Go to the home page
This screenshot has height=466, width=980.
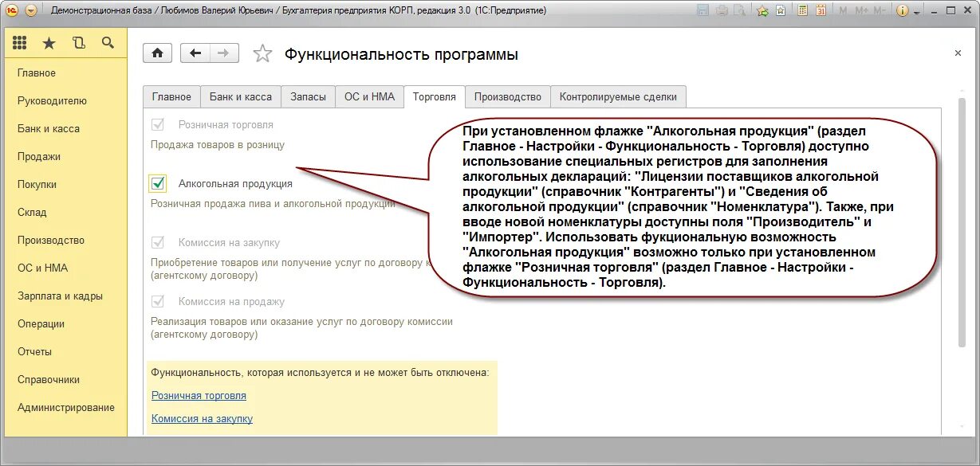[158, 53]
